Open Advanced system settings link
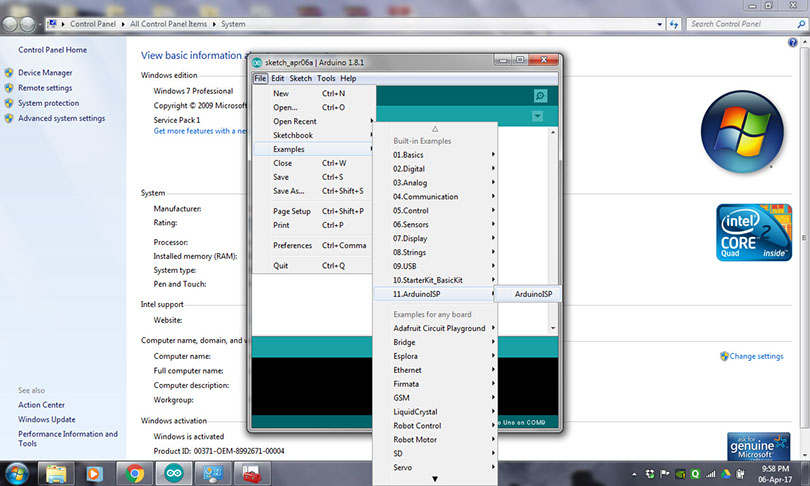This screenshot has height=486, width=810. click(61, 118)
